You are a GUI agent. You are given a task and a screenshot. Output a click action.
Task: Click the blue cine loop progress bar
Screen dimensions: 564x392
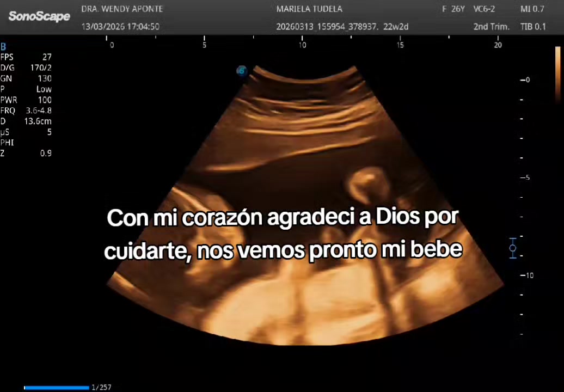(x=57, y=388)
